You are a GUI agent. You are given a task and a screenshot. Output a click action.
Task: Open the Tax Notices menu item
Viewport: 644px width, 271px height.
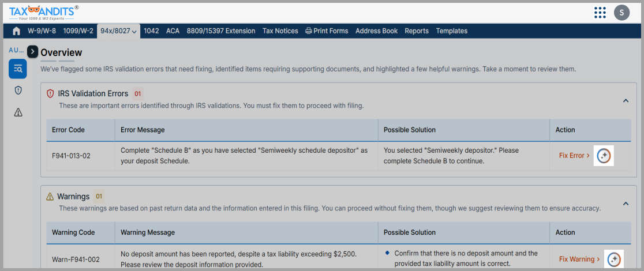(280, 31)
